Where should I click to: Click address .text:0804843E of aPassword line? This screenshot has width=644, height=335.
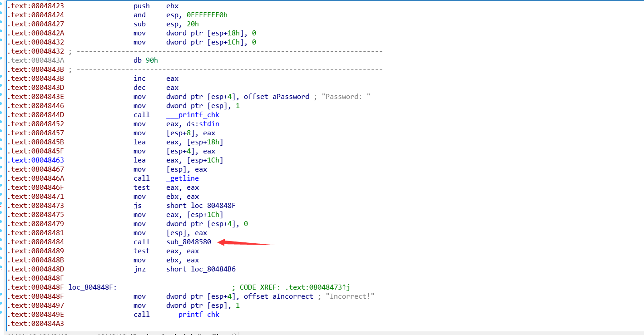coord(35,97)
